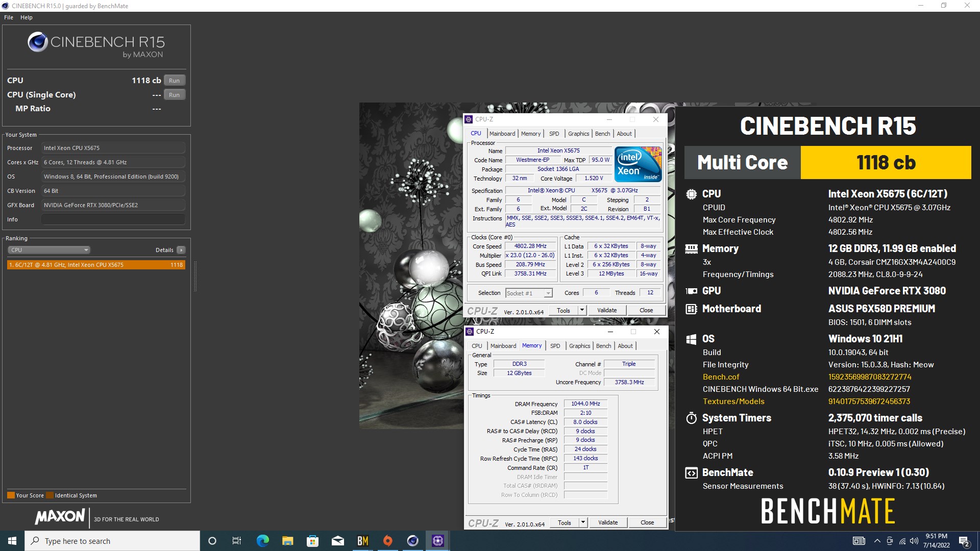The image size is (980, 551).
Task: Expand ranking Details arrow
Action: 181,250
